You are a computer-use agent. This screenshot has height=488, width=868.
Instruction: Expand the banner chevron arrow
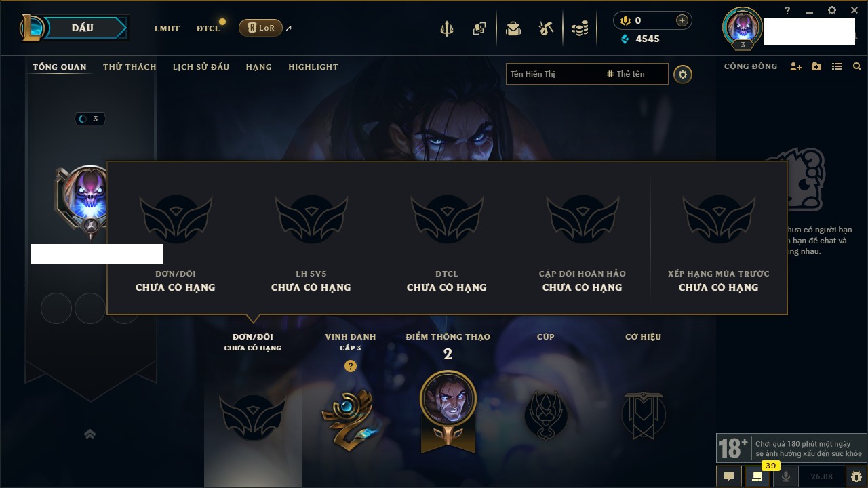(90, 434)
